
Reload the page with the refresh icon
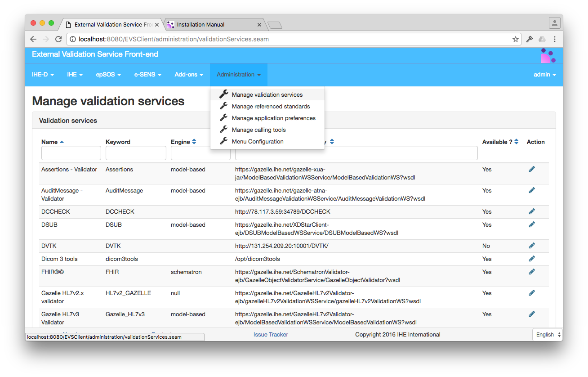click(x=58, y=39)
